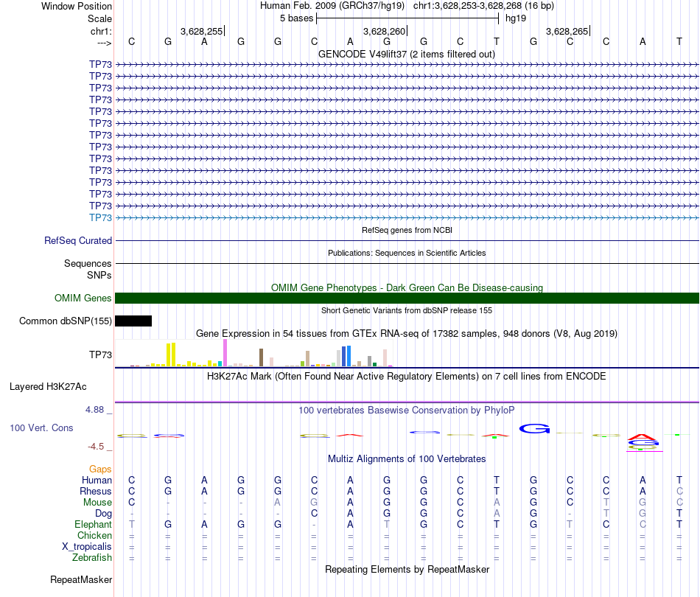Viewport: 700px width, 597px height.
Task: Open the RepeatMasker track label
Action: (81, 579)
